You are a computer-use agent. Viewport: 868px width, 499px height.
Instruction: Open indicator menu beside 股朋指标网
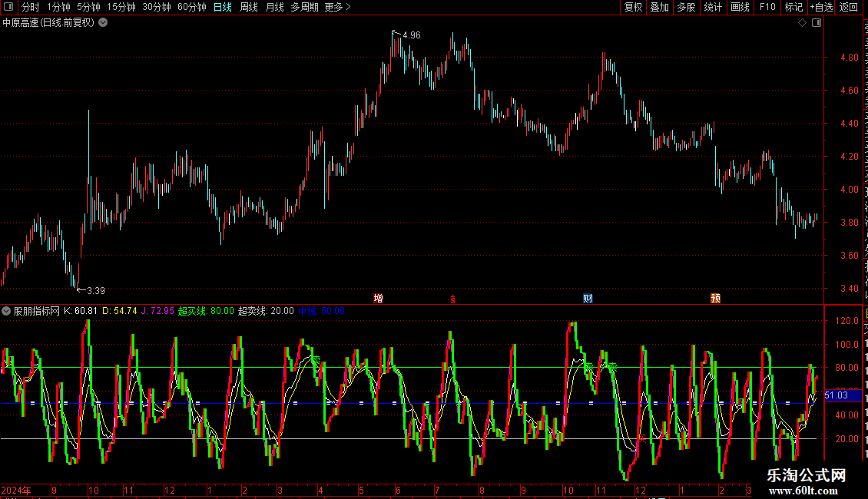(x=6, y=311)
